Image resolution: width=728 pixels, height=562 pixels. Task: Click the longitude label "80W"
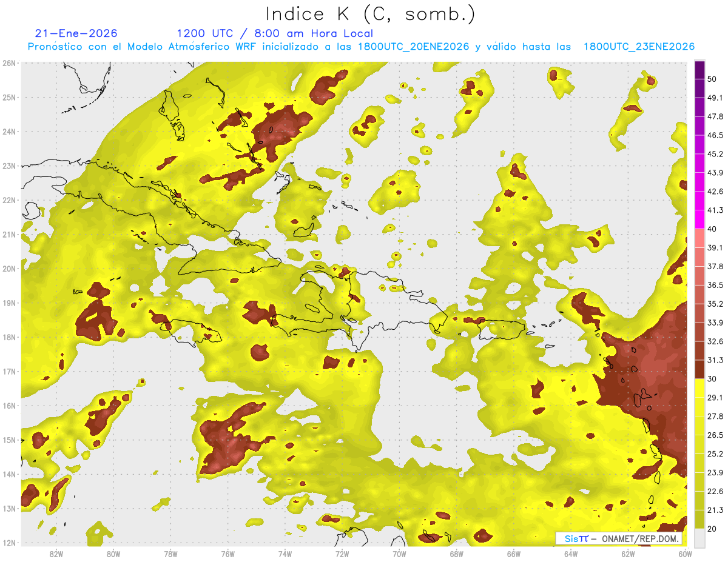pos(113,554)
